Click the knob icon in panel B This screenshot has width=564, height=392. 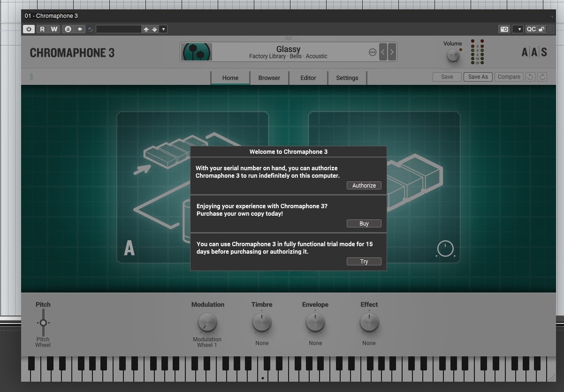coord(445,249)
